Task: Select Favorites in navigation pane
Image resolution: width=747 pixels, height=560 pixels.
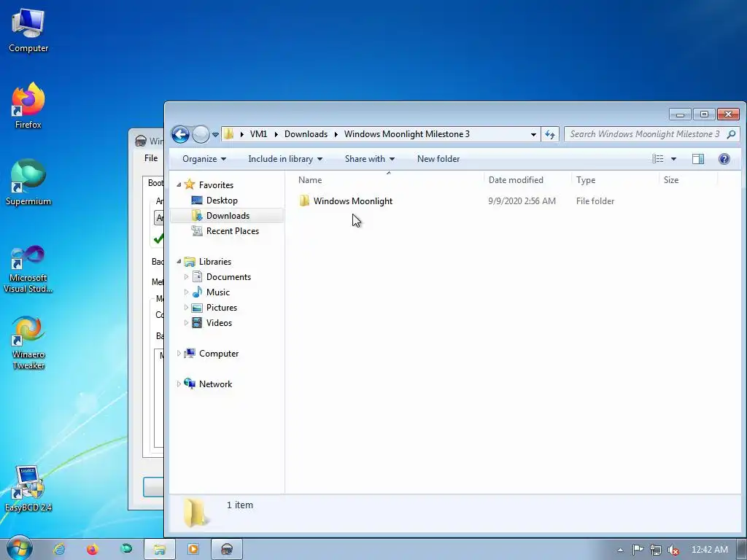Action: coord(216,184)
